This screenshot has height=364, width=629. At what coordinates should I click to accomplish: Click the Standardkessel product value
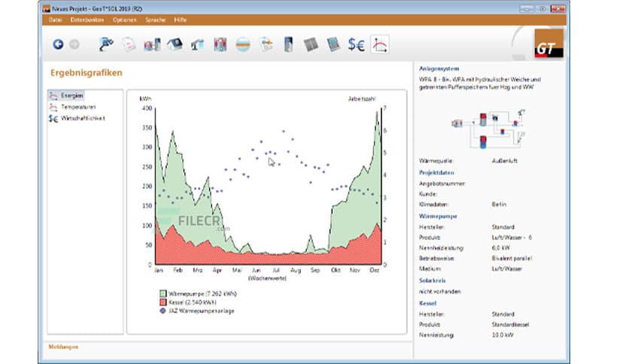[x=510, y=325]
